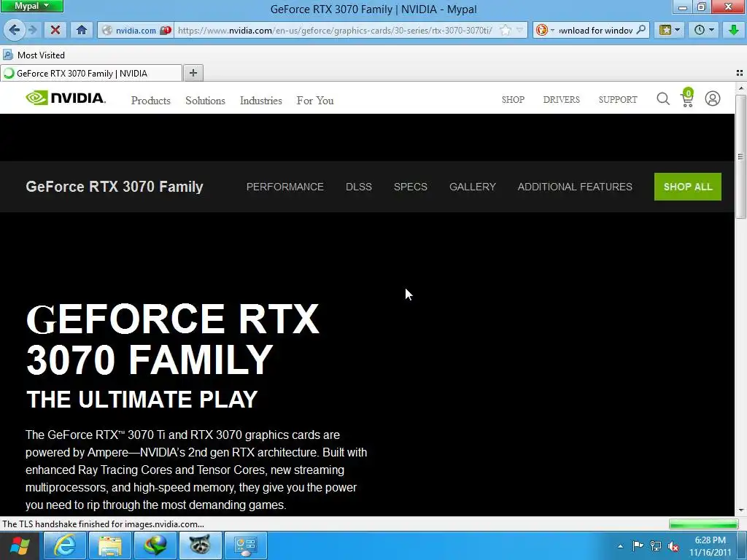Click the green SHOP ALL button
The image size is (747, 560).
[687, 187]
